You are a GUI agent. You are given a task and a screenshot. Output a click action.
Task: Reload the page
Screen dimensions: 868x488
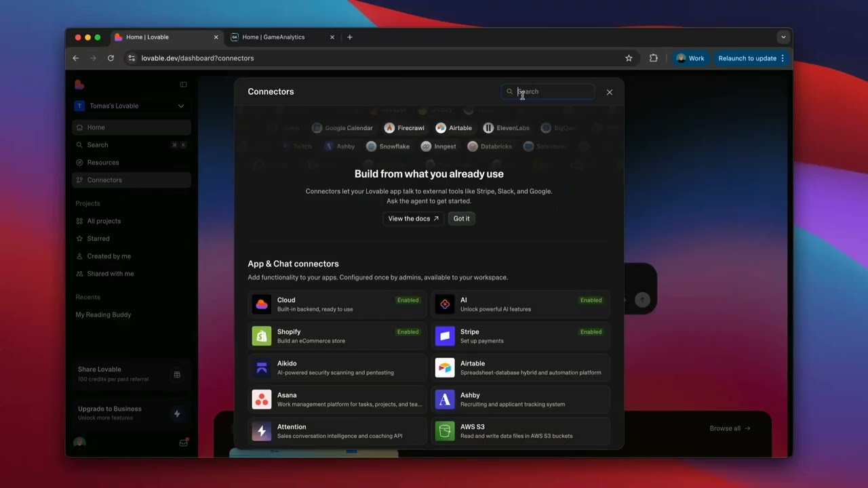(111, 58)
